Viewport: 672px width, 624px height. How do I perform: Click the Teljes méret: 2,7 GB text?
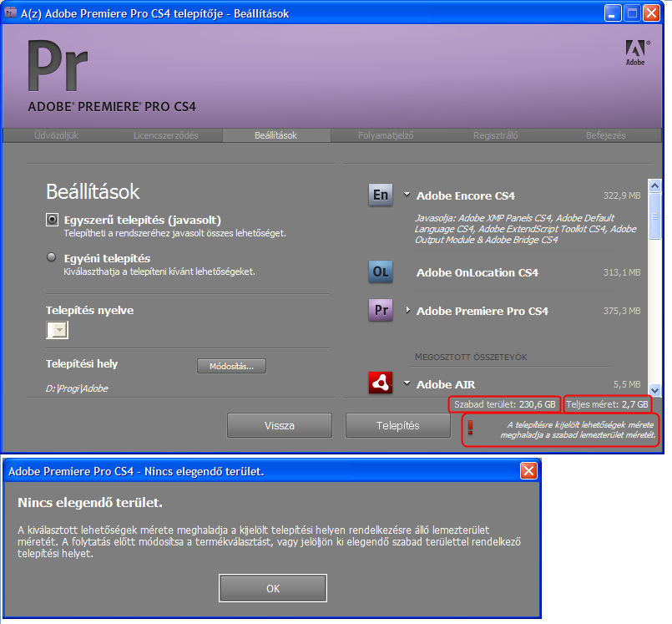pyautogui.click(x=607, y=404)
